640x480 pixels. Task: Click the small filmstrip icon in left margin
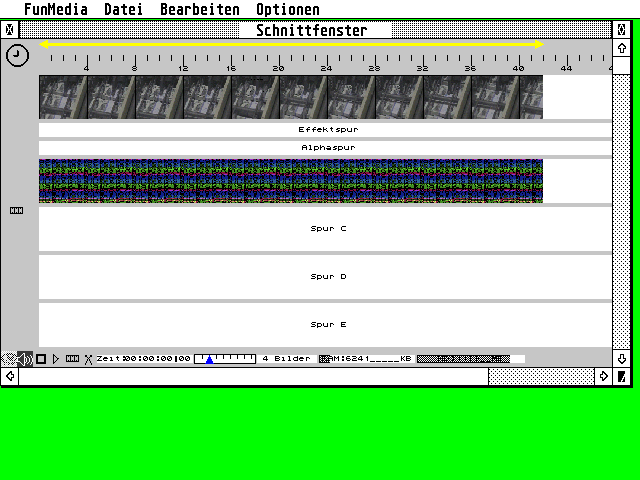[16, 210]
